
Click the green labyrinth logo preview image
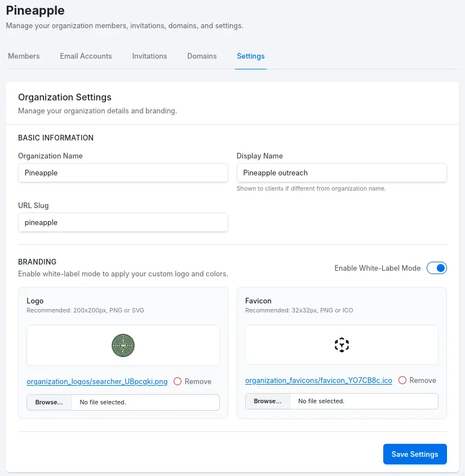pos(123,345)
